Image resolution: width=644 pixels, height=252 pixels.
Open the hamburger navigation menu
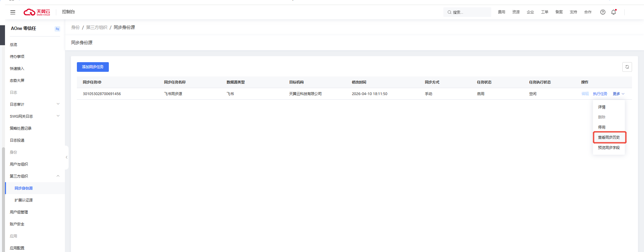13,12
